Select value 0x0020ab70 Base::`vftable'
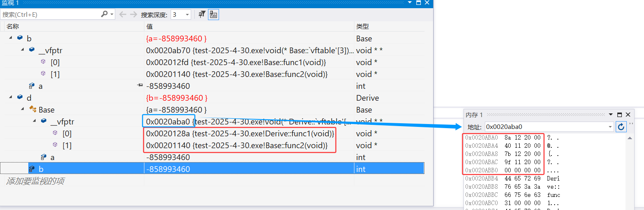The width and height of the screenshot is (644, 210). (x=249, y=50)
